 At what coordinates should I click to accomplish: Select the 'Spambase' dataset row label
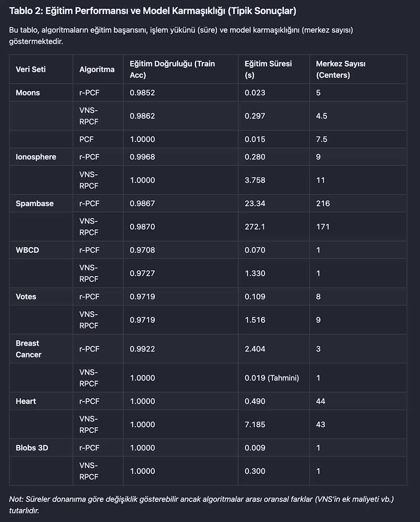click(x=34, y=203)
